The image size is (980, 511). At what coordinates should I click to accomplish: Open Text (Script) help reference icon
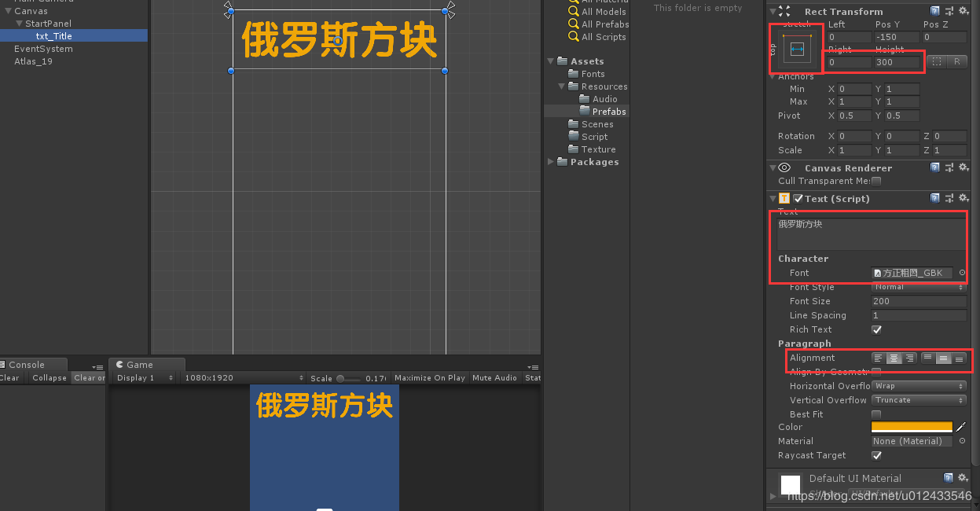coord(934,198)
